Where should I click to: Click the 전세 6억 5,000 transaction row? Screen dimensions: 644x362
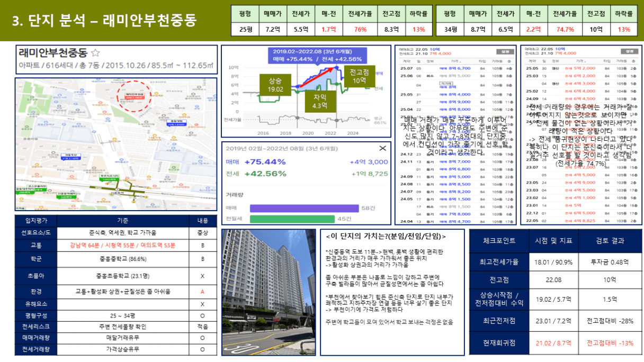582,213
